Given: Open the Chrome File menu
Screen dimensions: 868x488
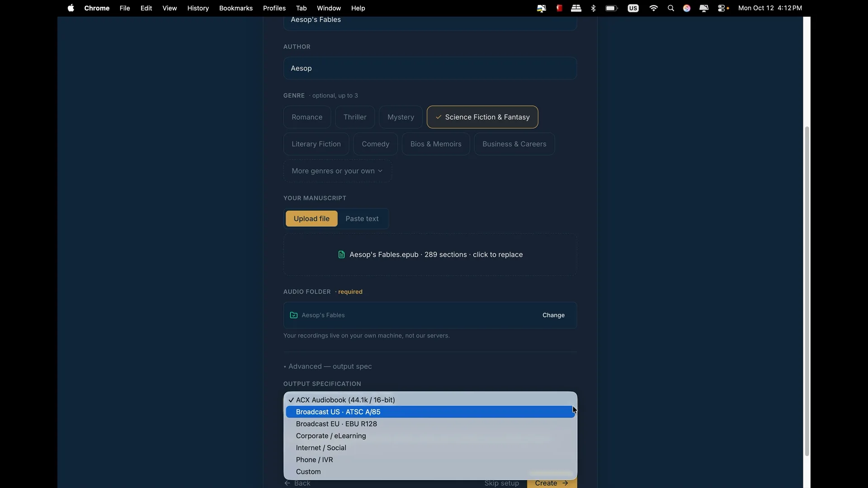Looking at the screenshot, I should pos(125,8).
